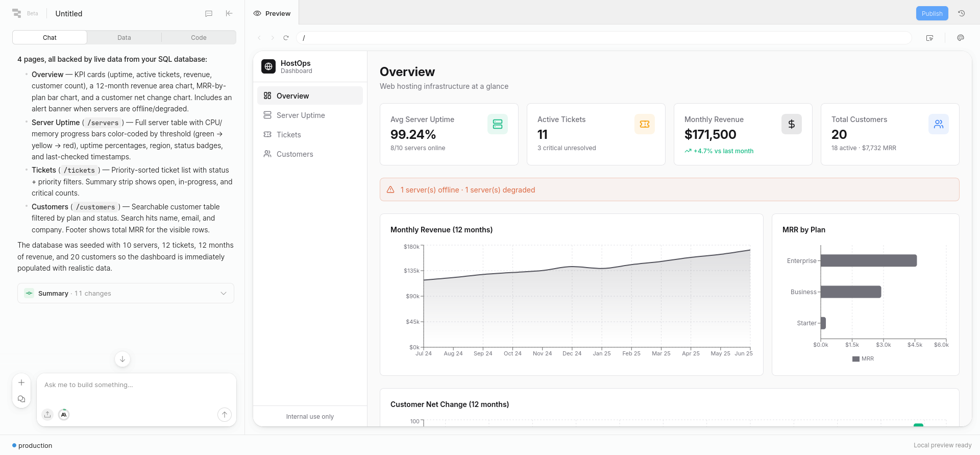Viewport: 980px width, 455px height.
Task: Jump to latest message down-arrow
Action: pos(122,359)
